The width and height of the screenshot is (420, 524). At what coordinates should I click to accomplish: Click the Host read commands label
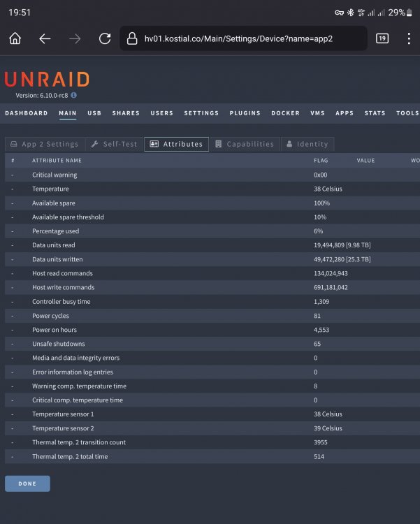(x=62, y=273)
